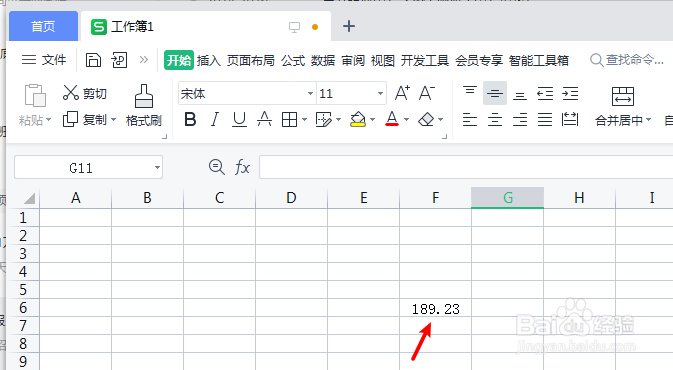
Task: Click inside the formula bar input
Action: (466, 167)
